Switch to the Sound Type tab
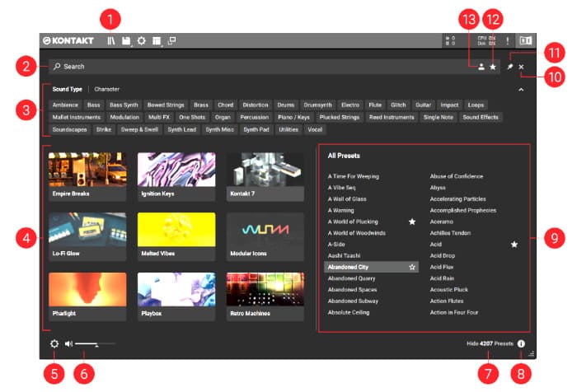Screen dimensions: 577x392 pyautogui.click(x=67, y=89)
